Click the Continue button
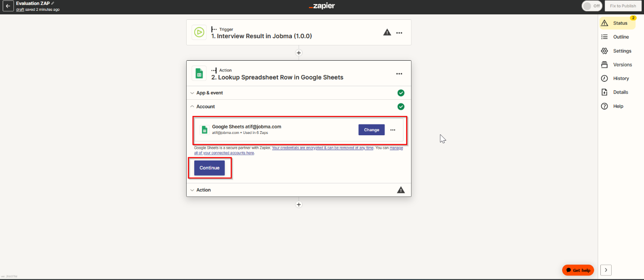 (x=210, y=168)
